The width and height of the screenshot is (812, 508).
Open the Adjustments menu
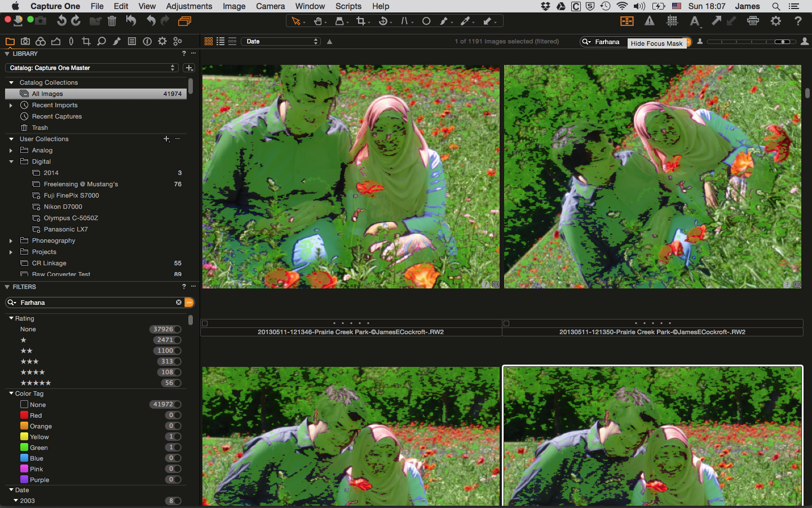(x=189, y=6)
